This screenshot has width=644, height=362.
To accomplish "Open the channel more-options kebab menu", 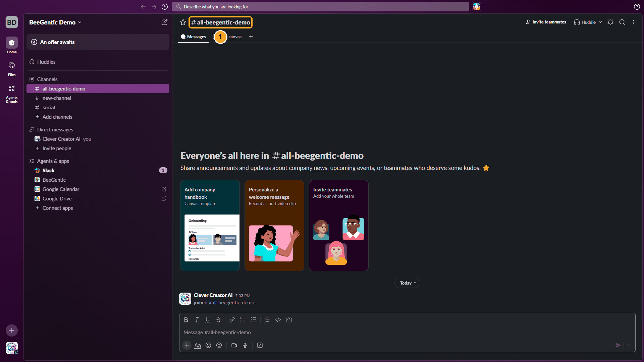I will pyautogui.click(x=634, y=22).
